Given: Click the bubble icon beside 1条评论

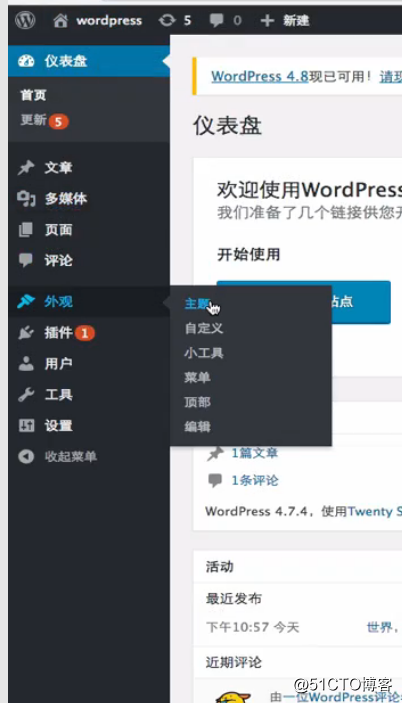Looking at the screenshot, I should tap(215, 481).
